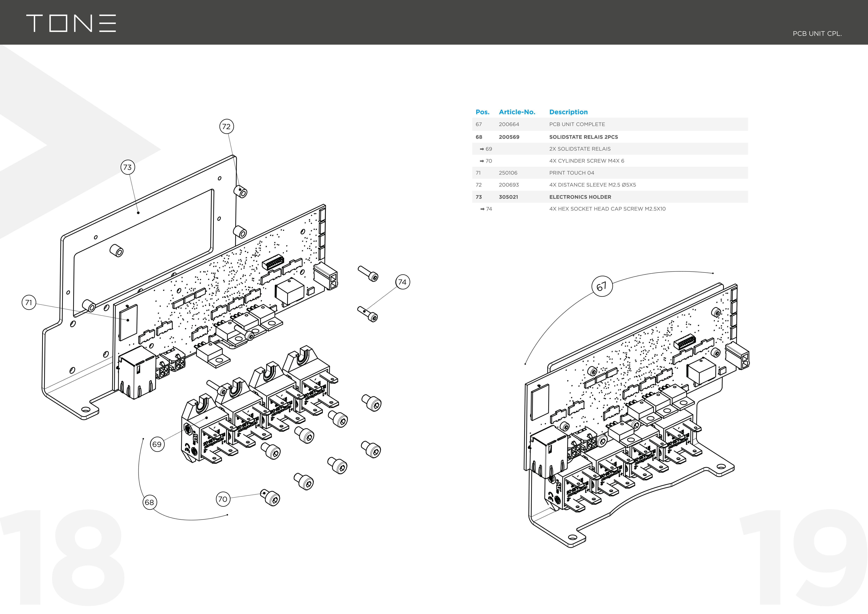Select '2X SOLIDSTATE RELAIS' description
The image size is (868, 614).
coord(580,149)
